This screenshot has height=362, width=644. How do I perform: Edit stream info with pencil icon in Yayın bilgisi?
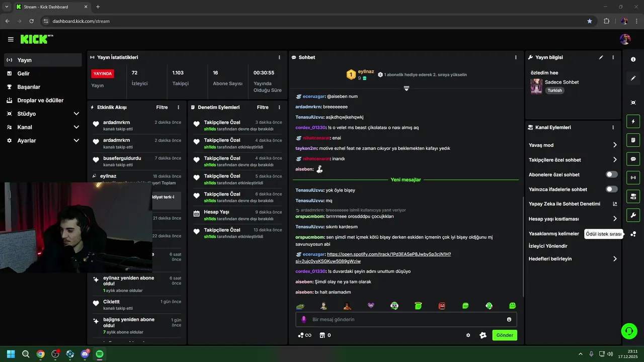[601, 57]
